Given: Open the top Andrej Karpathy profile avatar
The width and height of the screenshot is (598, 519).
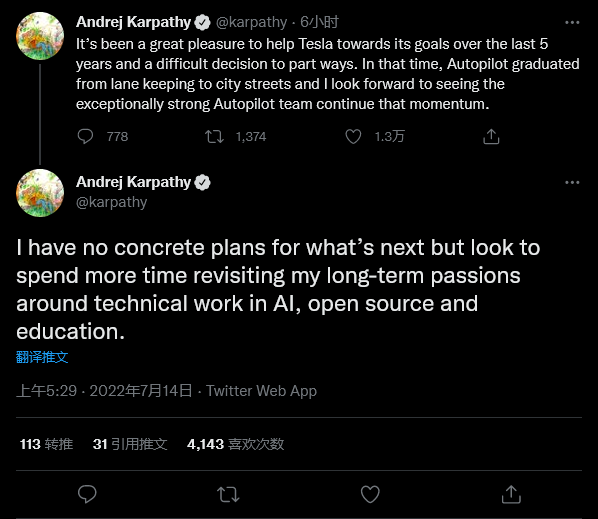Looking at the screenshot, I should [40, 36].
